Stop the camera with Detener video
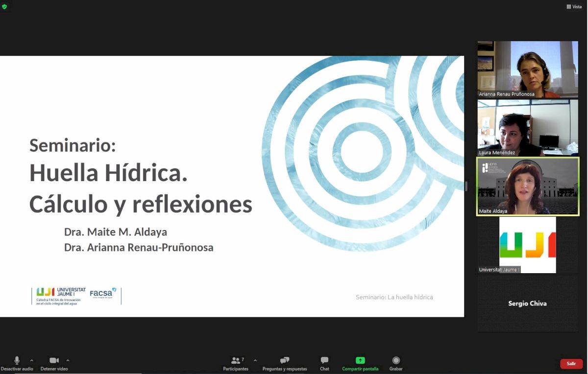The height and width of the screenshot is (374, 588). pos(54,361)
